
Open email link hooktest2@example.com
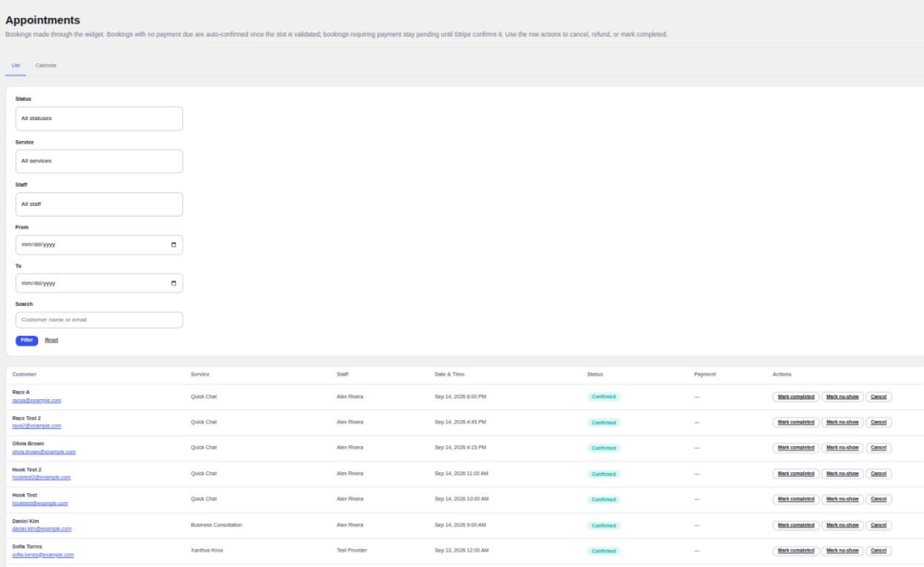pyautogui.click(x=42, y=478)
